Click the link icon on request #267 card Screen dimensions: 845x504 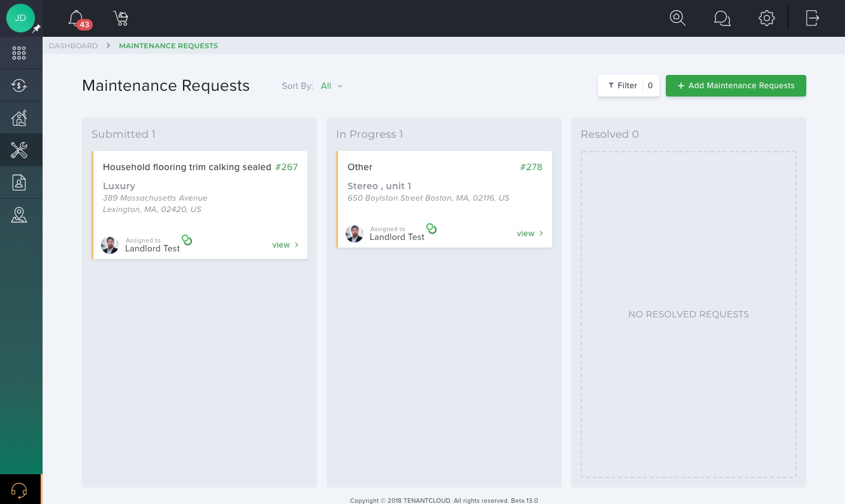click(x=187, y=240)
